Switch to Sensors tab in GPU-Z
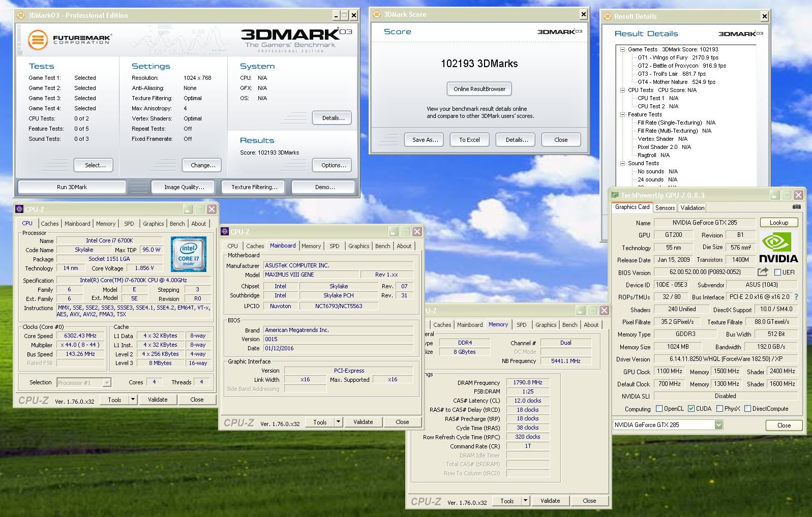This screenshot has width=812, height=517. (x=665, y=207)
